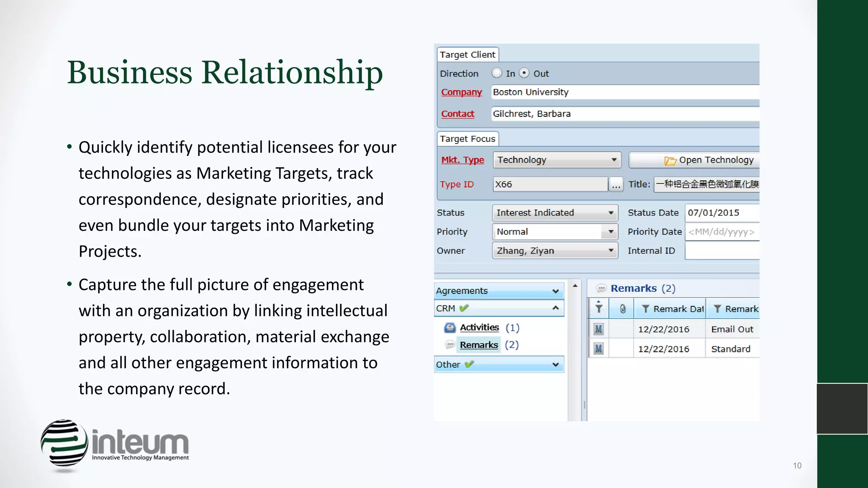This screenshot has width=868, height=488.
Task: Select the Email Out remark cell
Action: 732,329
